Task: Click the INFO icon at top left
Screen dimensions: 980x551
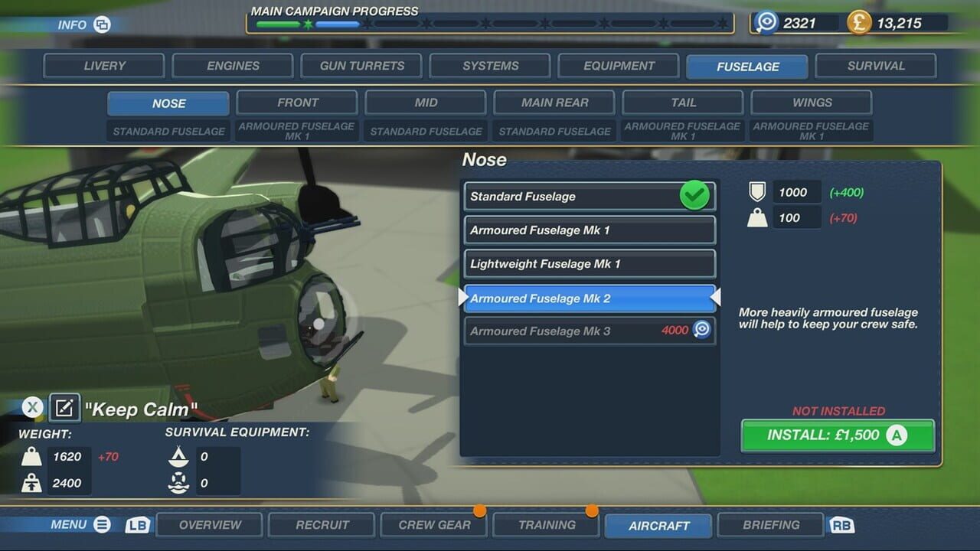Action: [103, 24]
